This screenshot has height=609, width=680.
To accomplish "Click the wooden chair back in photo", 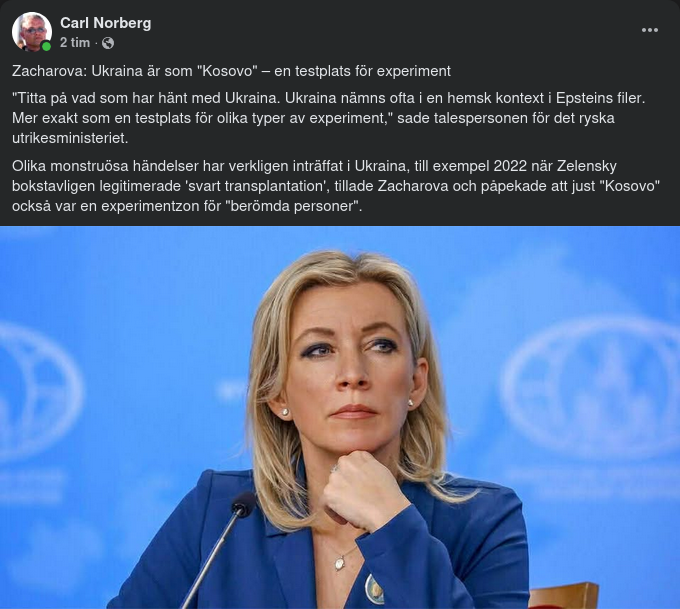I will click(563, 596).
